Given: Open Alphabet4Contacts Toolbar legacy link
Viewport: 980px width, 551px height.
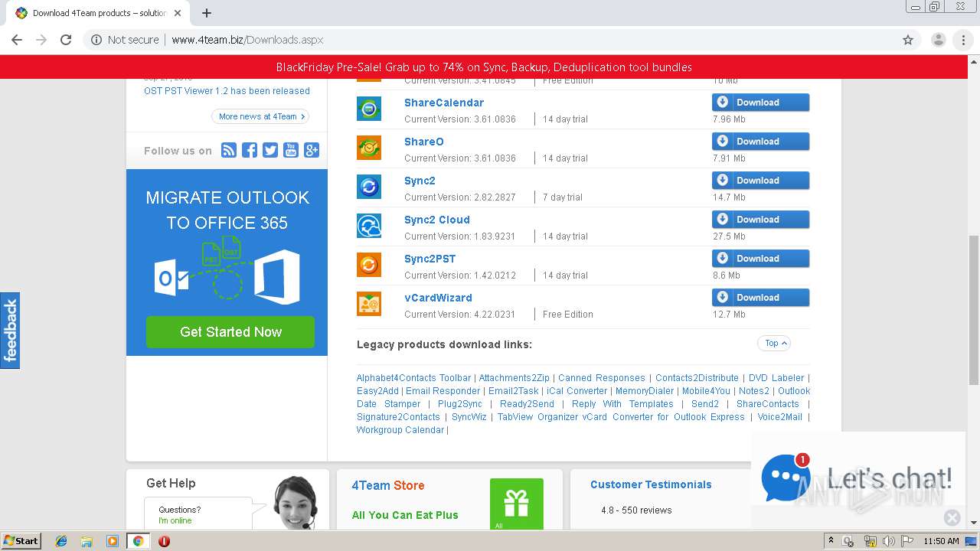Looking at the screenshot, I should coord(413,378).
